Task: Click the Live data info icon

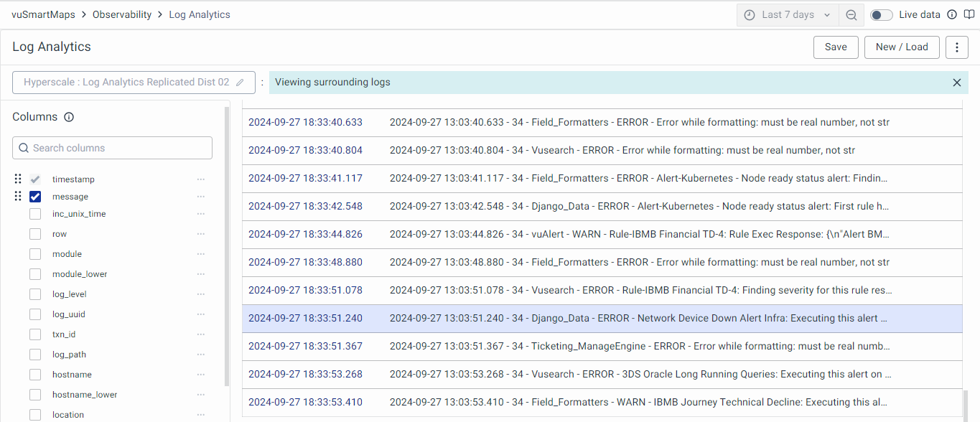Action: tap(952, 15)
